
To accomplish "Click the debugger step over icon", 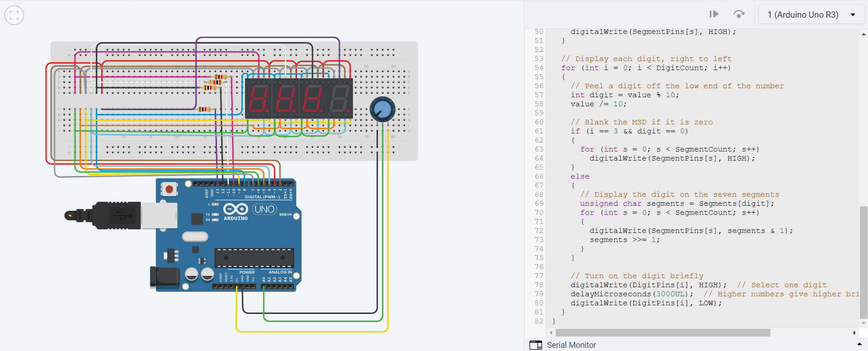I will (x=739, y=14).
